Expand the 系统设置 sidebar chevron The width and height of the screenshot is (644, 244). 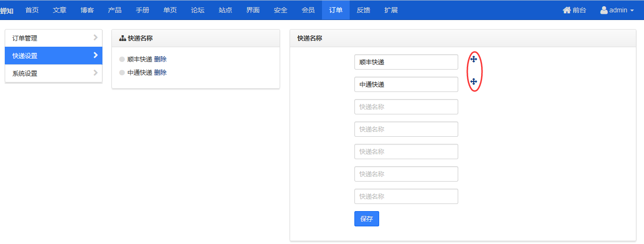(x=96, y=73)
